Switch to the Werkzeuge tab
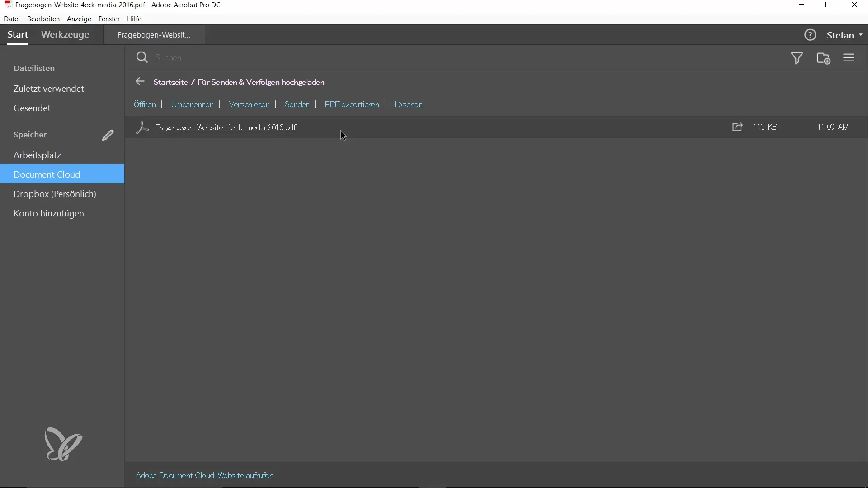The height and width of the screenshot is (488, 868). point(65,35)
